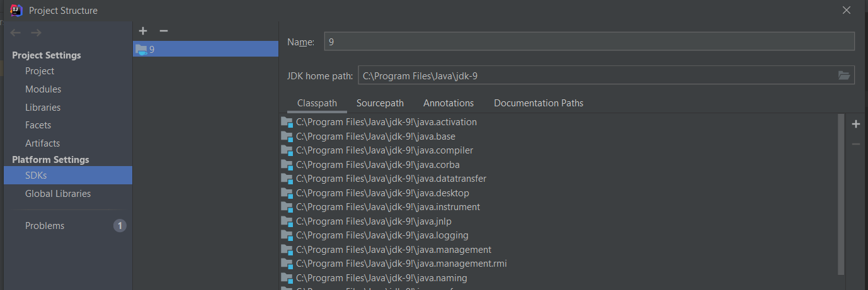Select the java.management classpath row text

394,250
